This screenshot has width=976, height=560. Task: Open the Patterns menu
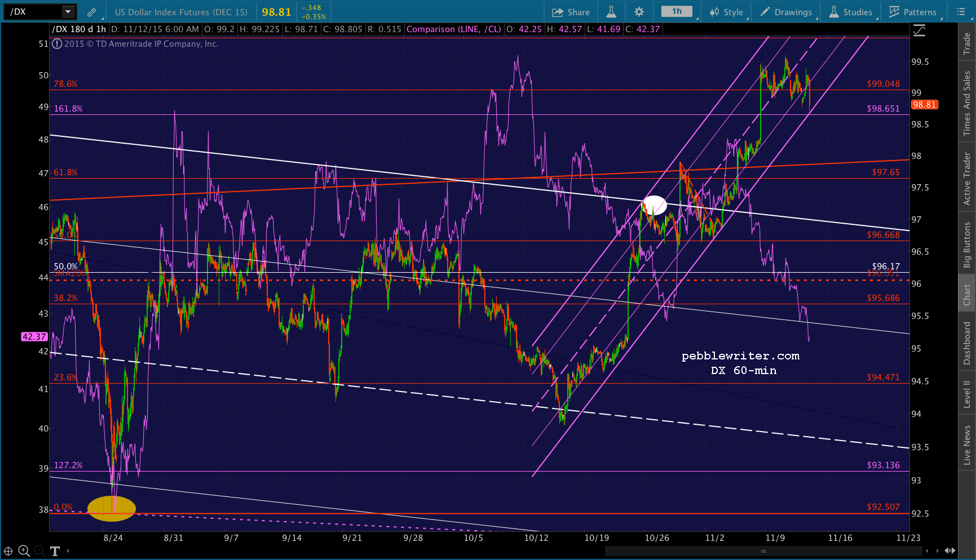click(x=913, y=12)
